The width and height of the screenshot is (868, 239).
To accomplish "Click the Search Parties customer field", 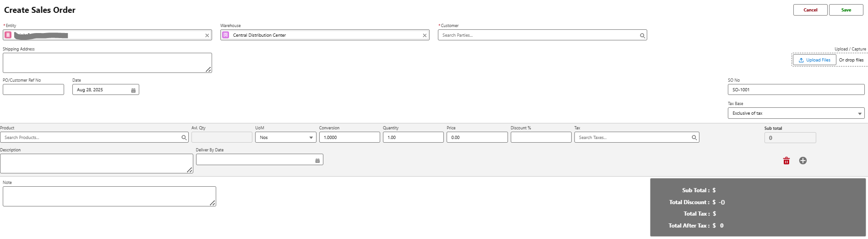I will pyautogui.click(x=542, y=35).
